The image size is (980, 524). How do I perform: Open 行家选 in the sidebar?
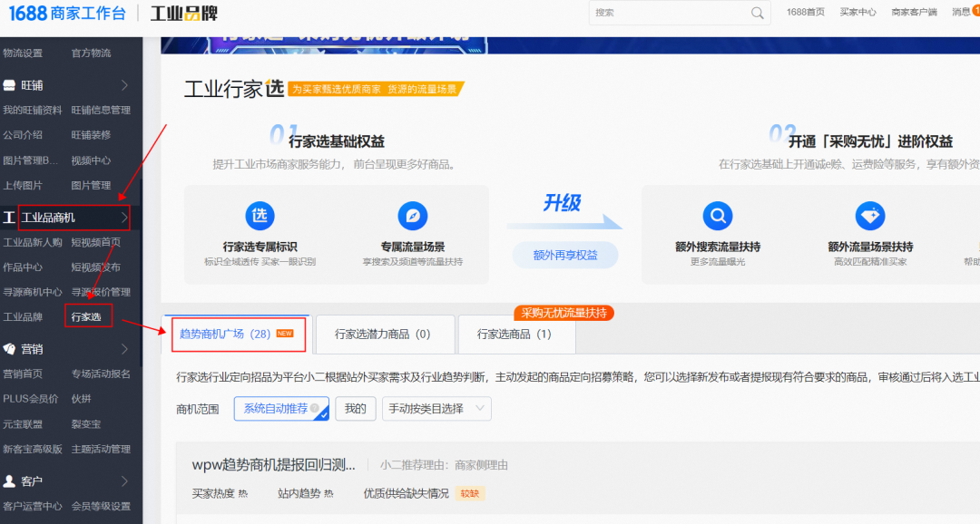pos(87,316)
